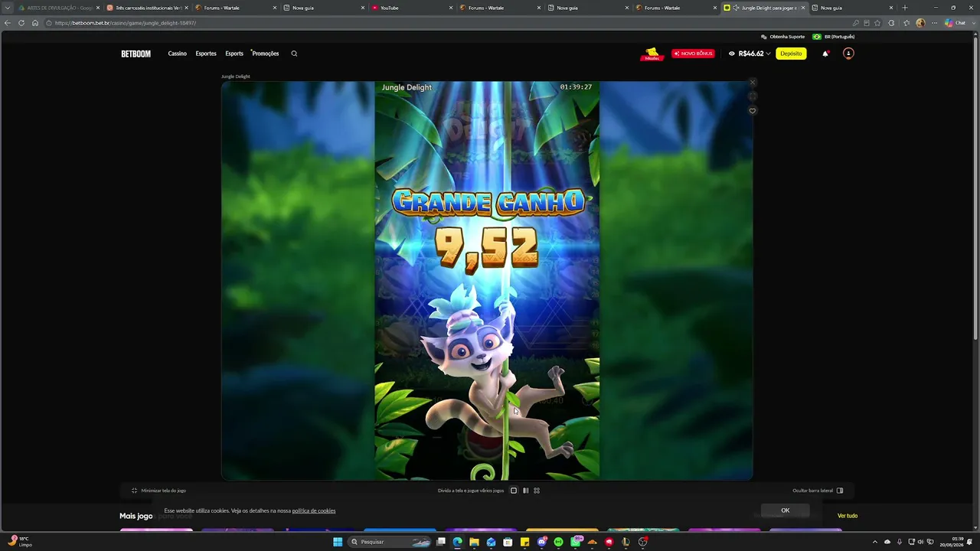Open the site search magnifier icon

point(294,54)
